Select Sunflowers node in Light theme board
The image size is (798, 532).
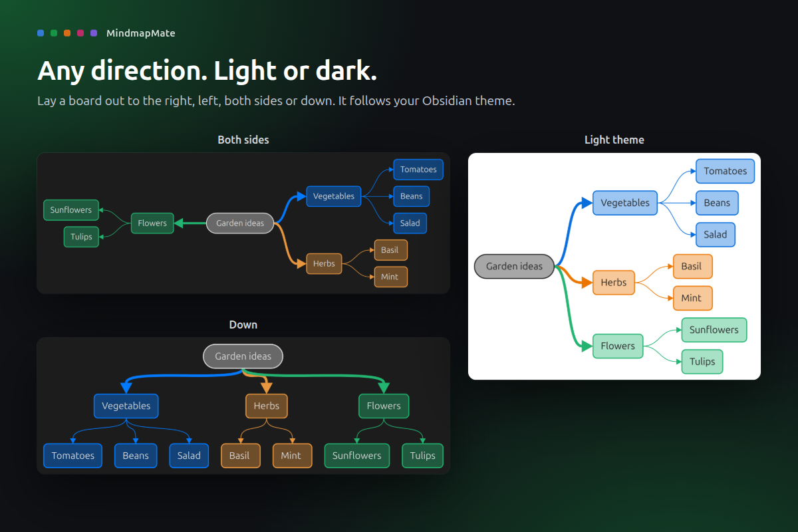coord(714,330)
